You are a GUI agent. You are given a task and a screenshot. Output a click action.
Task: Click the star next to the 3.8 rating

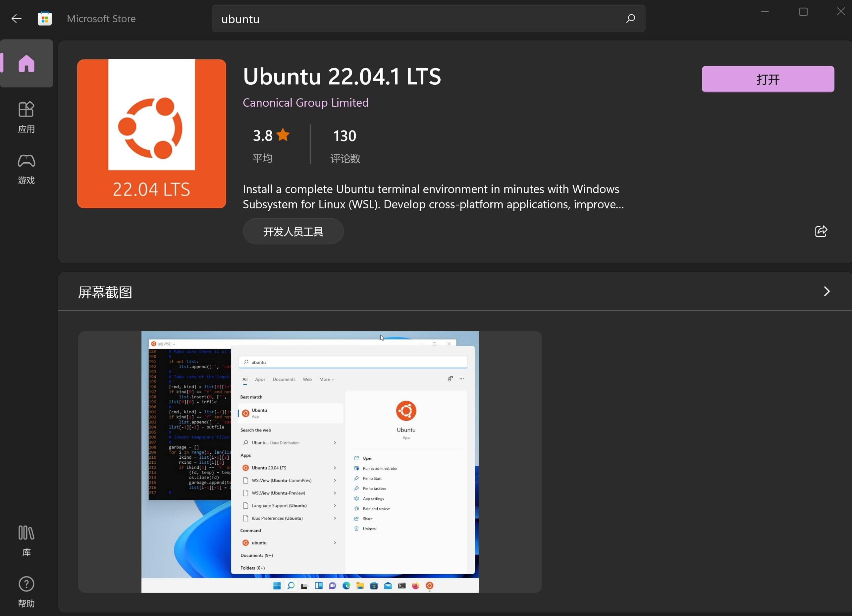click(x=284, y=135)
